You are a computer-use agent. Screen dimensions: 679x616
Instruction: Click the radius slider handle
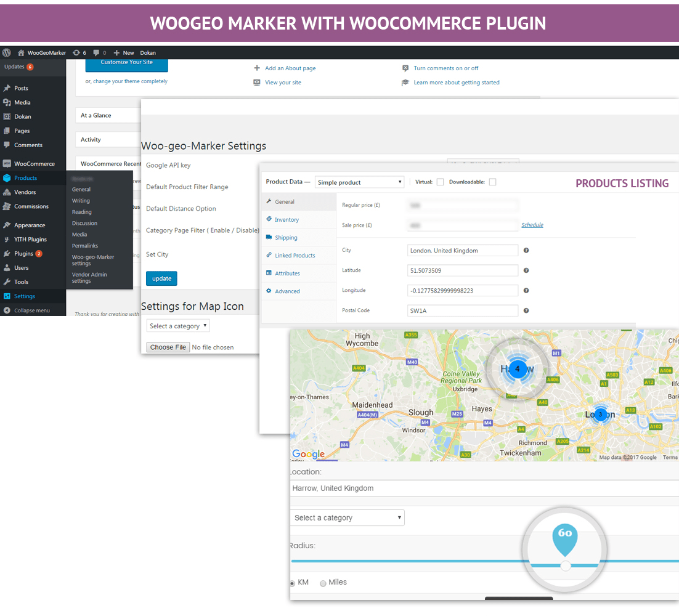[x=566, y=565]
